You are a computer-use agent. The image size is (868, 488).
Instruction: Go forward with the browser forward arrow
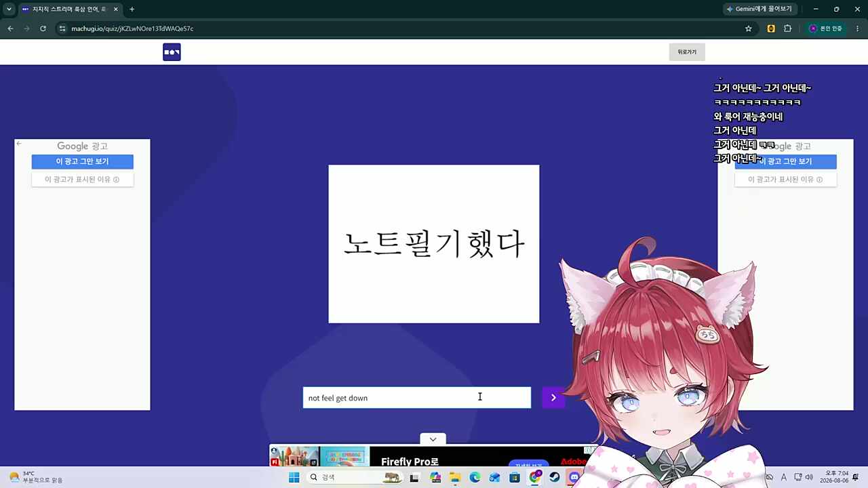pyautogui.click(x=26, y=28)
